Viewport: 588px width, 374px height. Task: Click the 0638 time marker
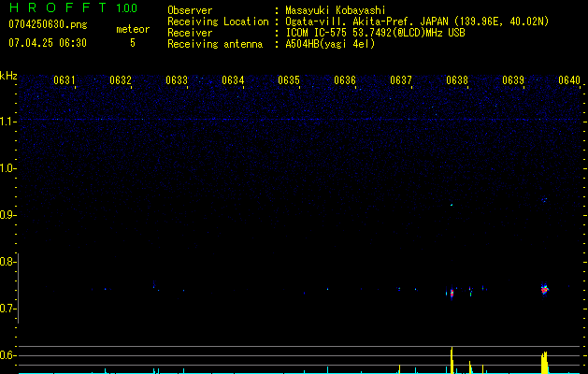[457, 80]
